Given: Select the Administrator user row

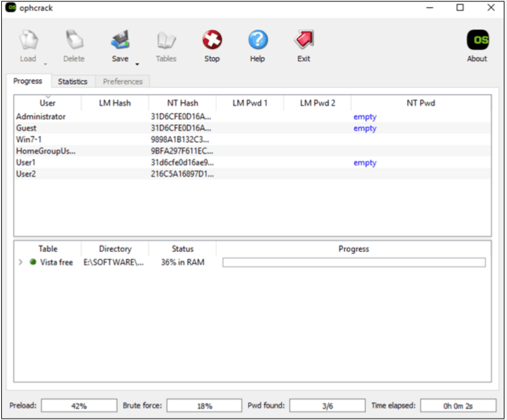Looking at the screenshot, I should [41, 117].
